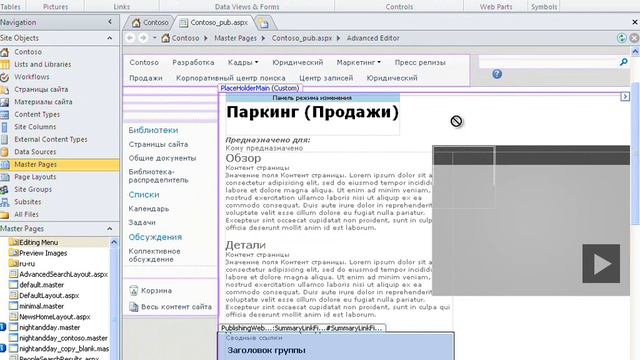
Task: Expand the Кадры menu dropdown
Action: click(x=256, y=62)
